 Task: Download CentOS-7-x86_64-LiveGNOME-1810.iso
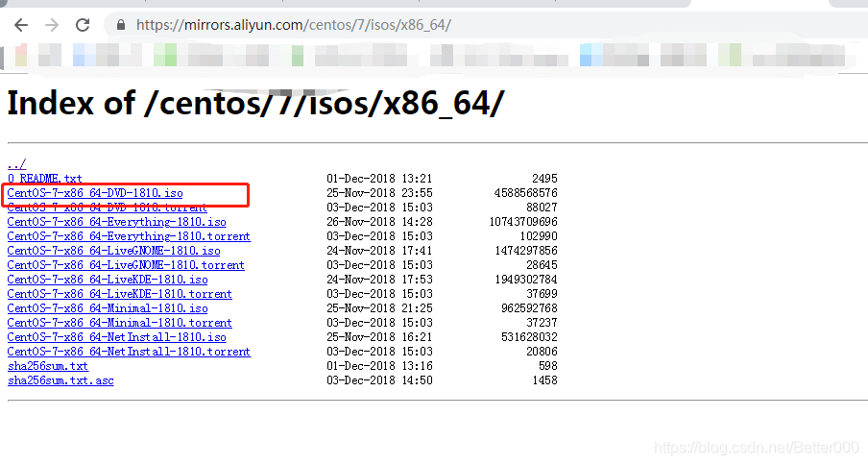(x=113, y=251)
